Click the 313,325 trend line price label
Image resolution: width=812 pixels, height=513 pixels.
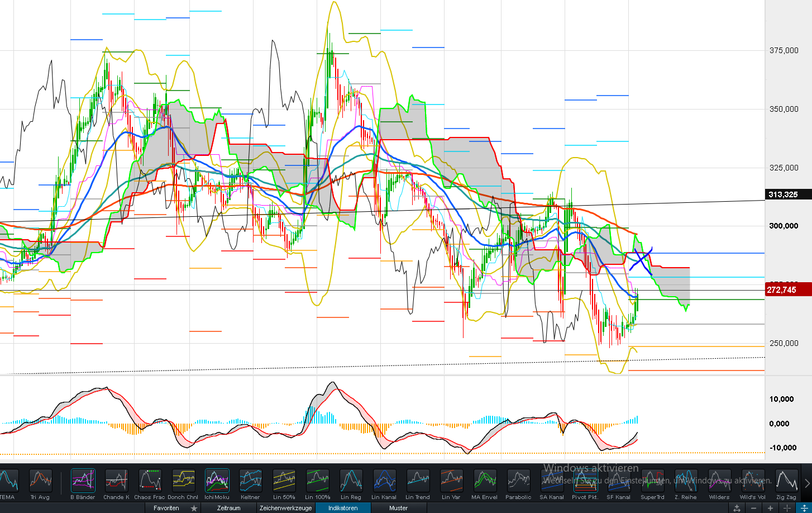tap(789, 194)
